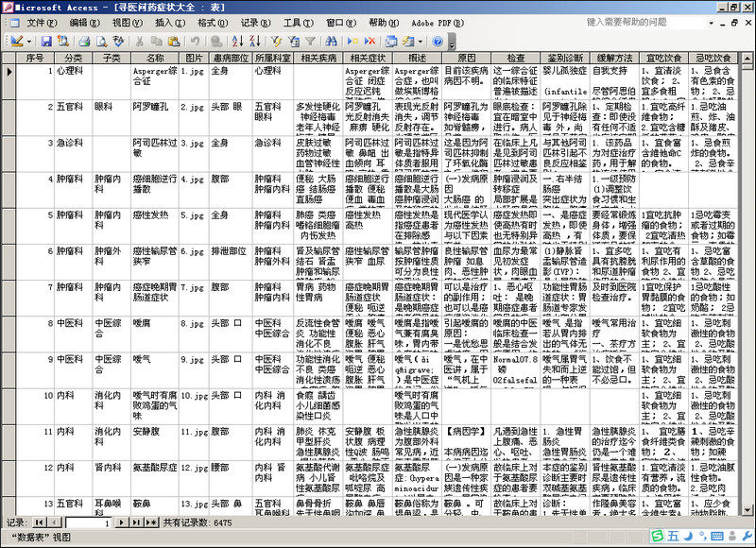Click the New Object toolbar icon
756x548 pixels.
408,42
